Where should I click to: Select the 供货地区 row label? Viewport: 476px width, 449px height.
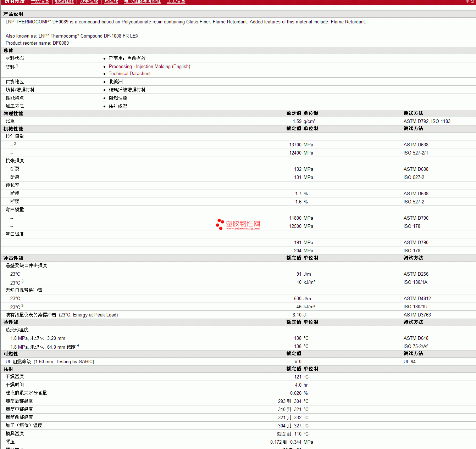(x=15, y=82)
